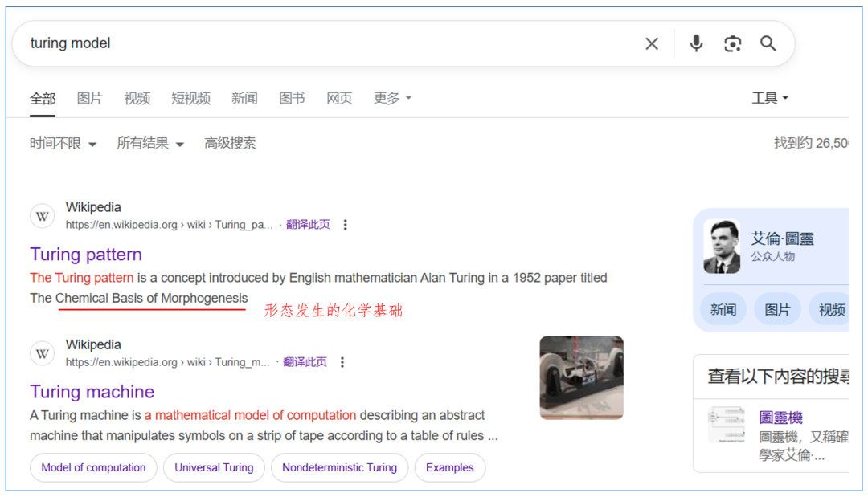Viewport: 868px width, 497px height.
Task: Click Wikipedia favicon beside Turing pattern result
Action: (42, 215)
